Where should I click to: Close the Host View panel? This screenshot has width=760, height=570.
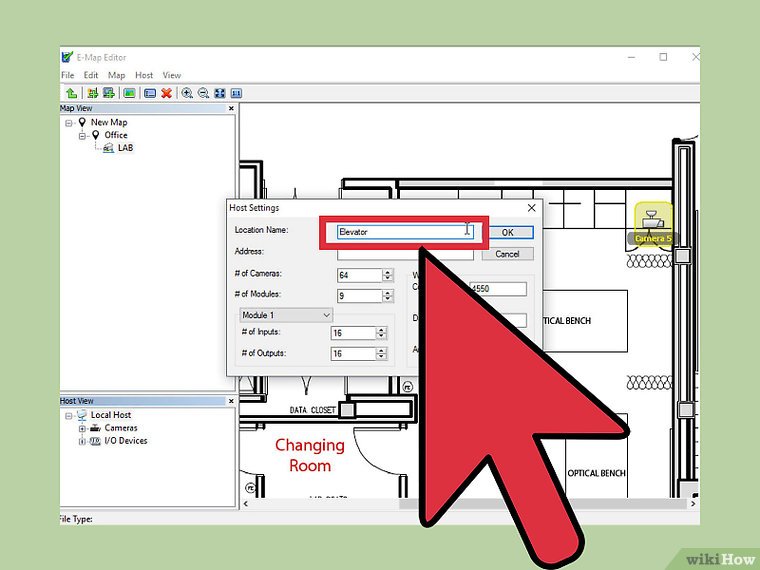click(231, 401)
